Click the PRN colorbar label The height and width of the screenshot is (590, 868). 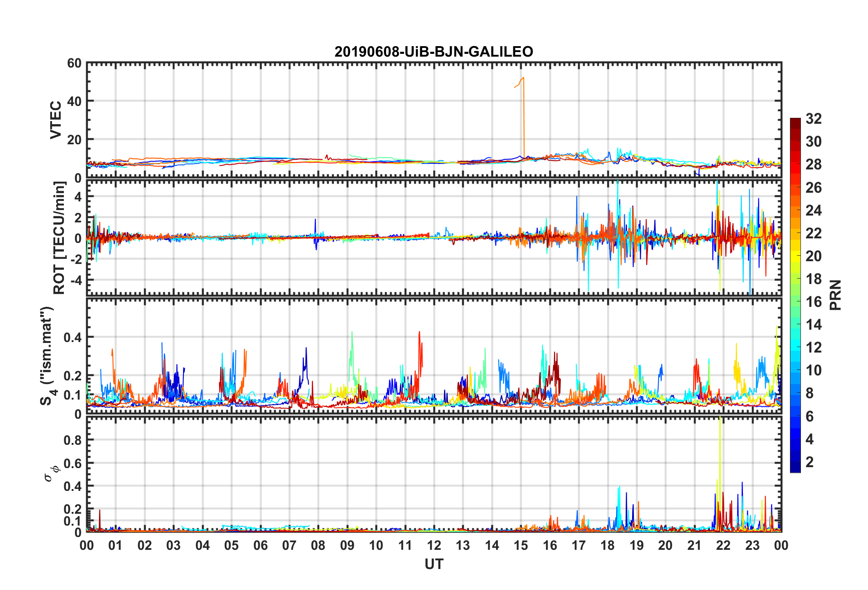835,295
